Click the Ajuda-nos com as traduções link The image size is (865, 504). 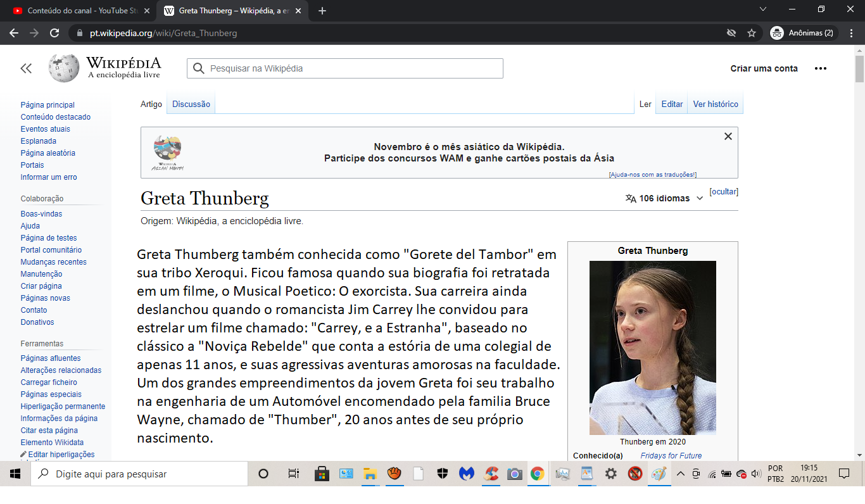[x=653, y=174]
